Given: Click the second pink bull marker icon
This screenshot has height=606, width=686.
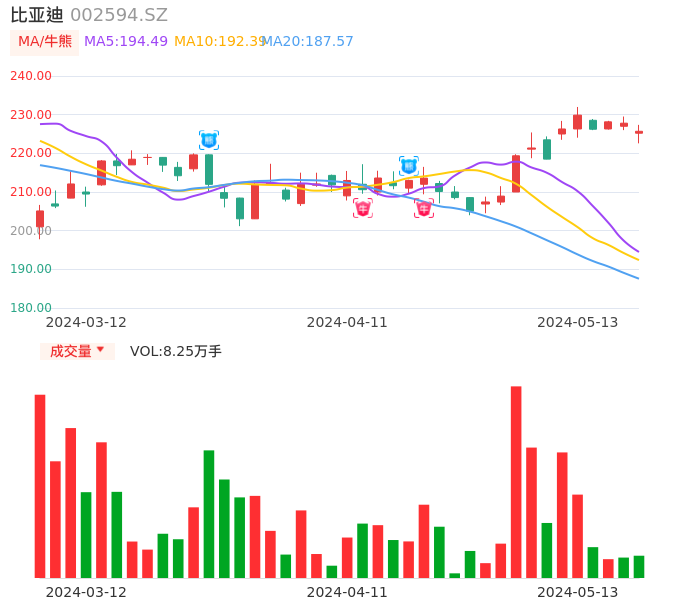Looking at the screenshot, I should [x=424, y=208].
